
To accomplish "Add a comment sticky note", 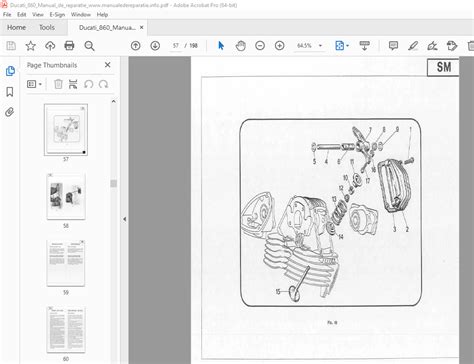I will [x=393, y=46].
